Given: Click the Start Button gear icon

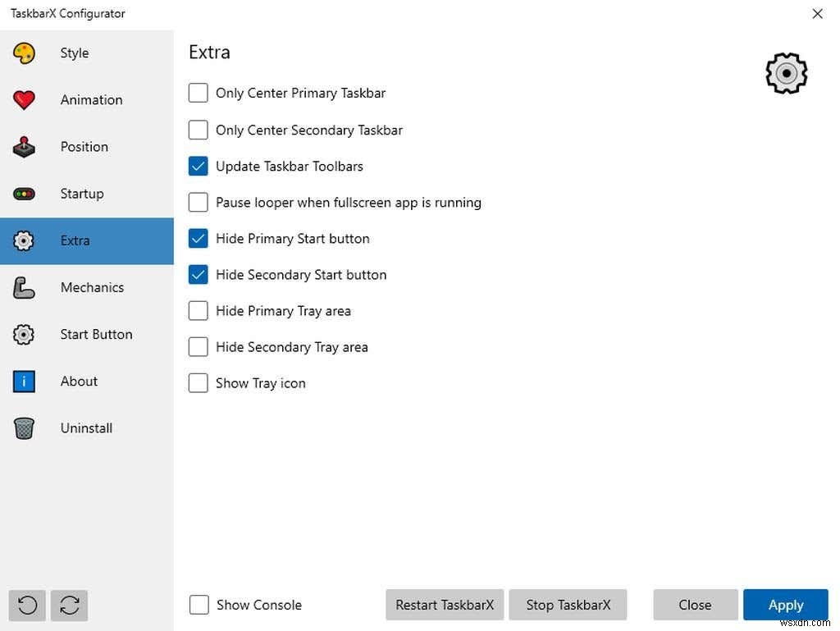Looking at the screenshot, I should tap(24, 334).
